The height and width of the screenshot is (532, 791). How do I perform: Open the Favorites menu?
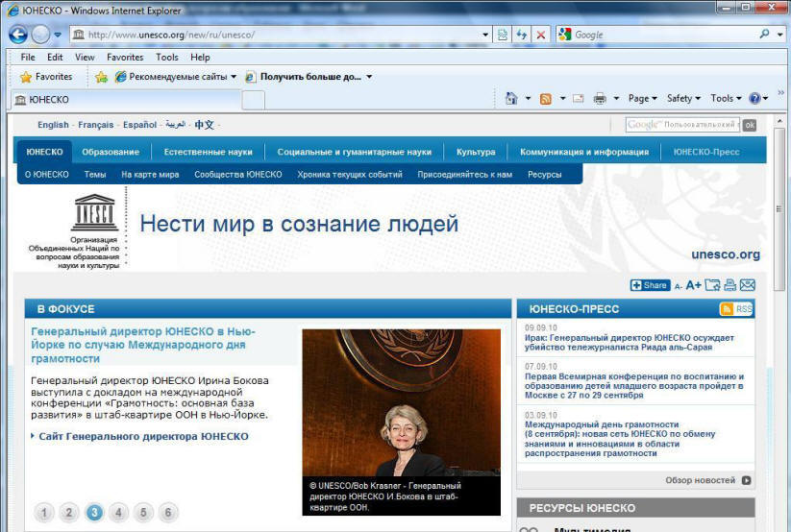click(x=125, y=57)
